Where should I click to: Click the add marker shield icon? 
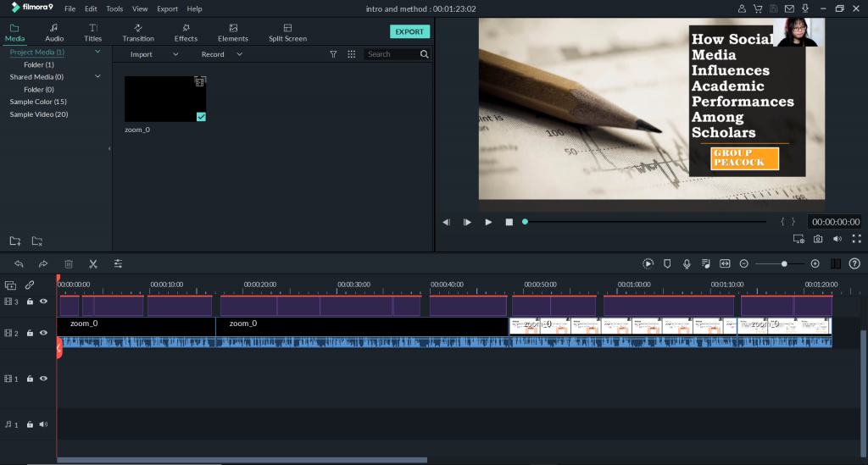coord(667,264)
